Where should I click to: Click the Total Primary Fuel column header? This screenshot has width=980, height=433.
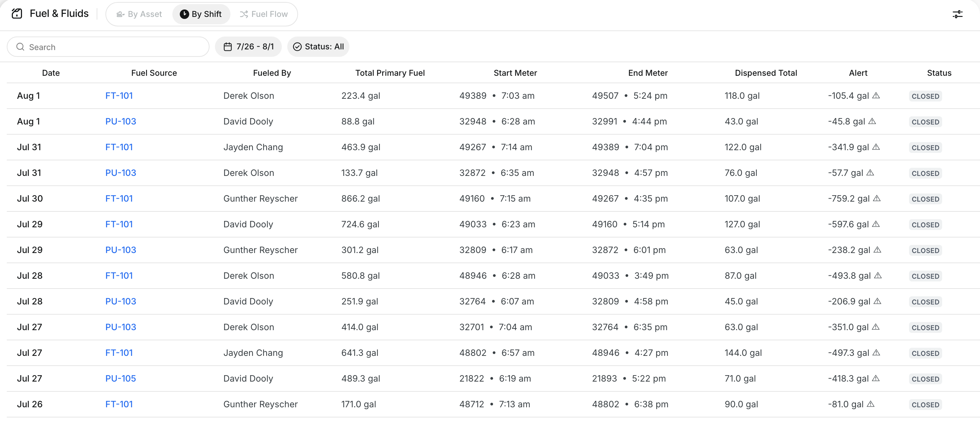click(390, 73)
